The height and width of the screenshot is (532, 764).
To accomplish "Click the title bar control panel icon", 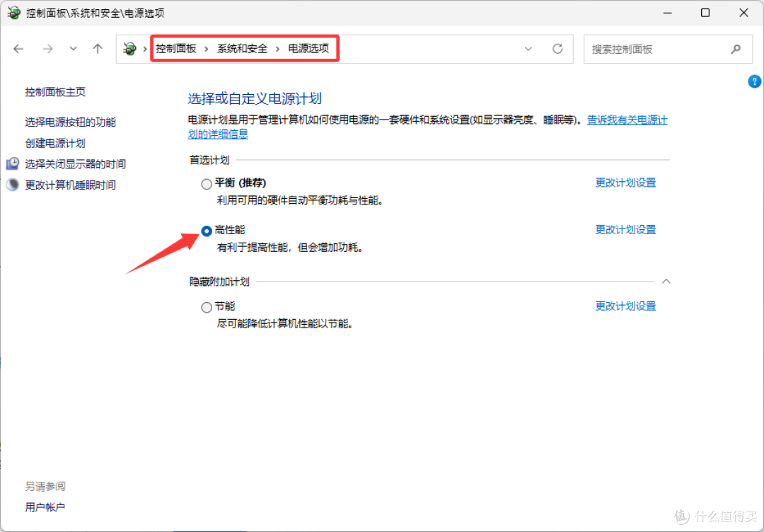I will [x=13, y=13].
